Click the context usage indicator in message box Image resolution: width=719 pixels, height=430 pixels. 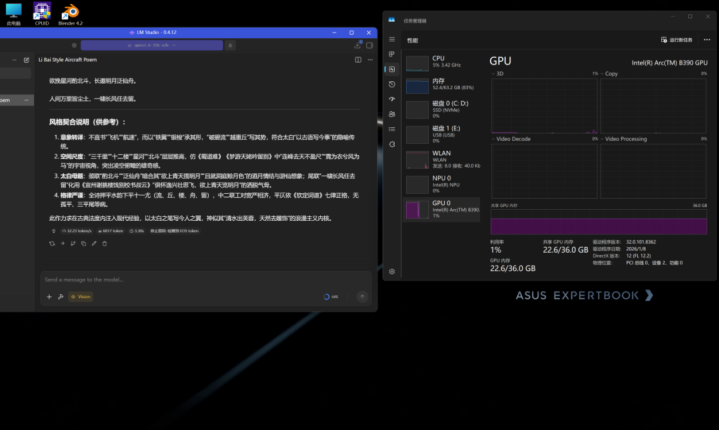[x=331, y=297]
